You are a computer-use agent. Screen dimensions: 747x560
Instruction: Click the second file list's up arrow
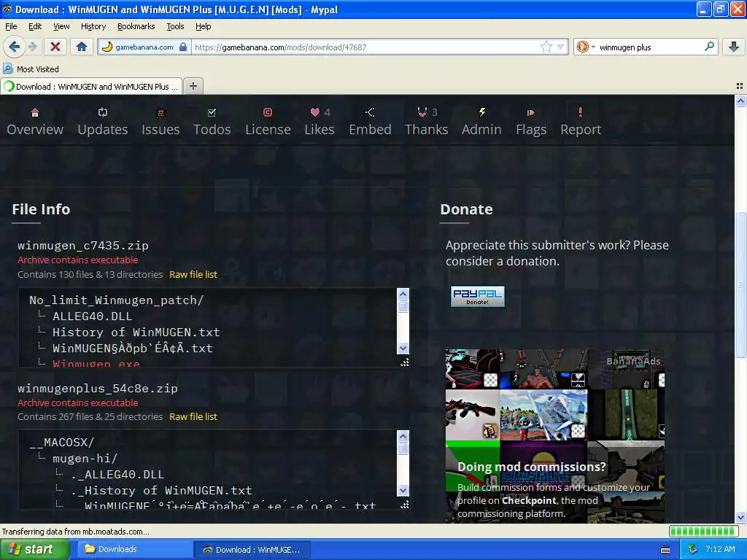[403, 436]
